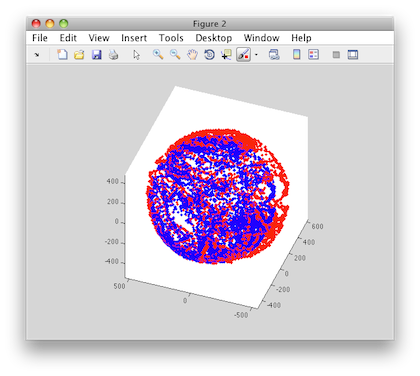Viewport: 420px width, 376px height.
Task: Open the Help menu
Action: pyautogui.click(x=301, y=38)
